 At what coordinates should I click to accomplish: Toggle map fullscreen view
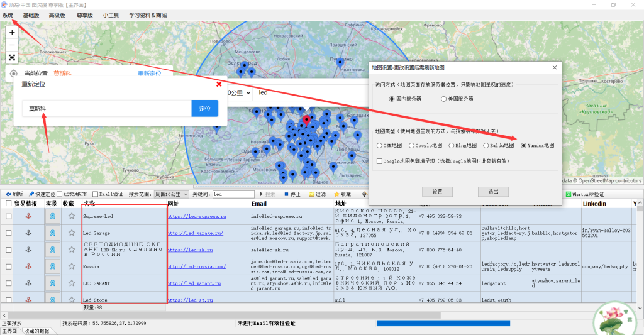(x=12, y=57)
